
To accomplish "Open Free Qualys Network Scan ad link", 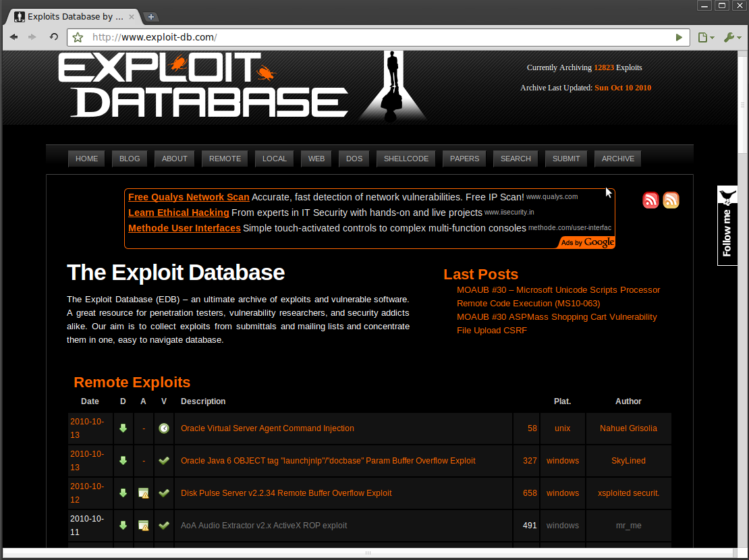I will tap(189, 197).
